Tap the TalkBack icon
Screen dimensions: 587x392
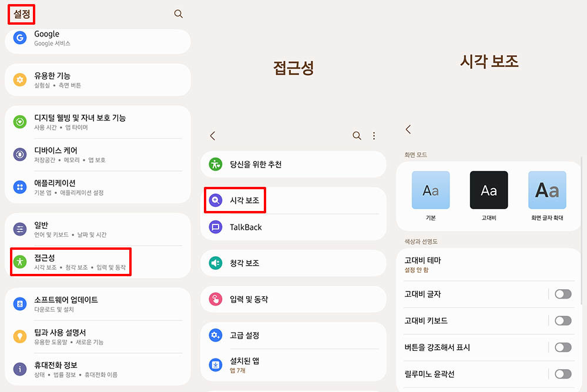[x=216, y=227]
